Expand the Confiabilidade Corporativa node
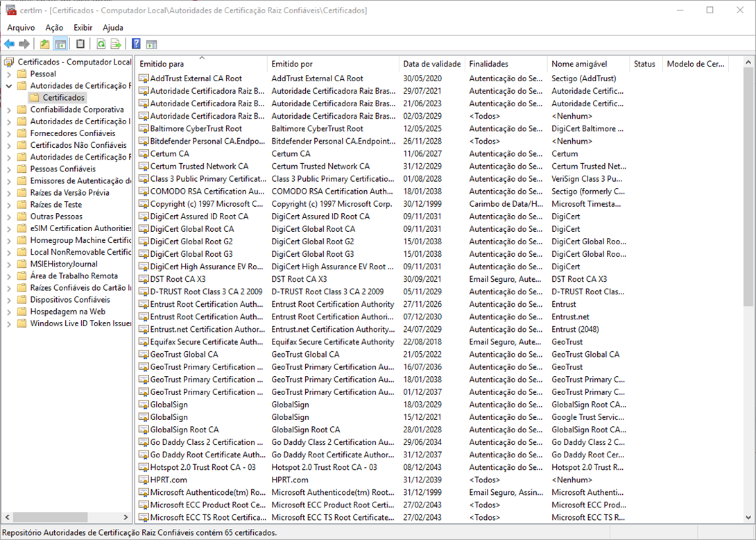 click(9, 110)
